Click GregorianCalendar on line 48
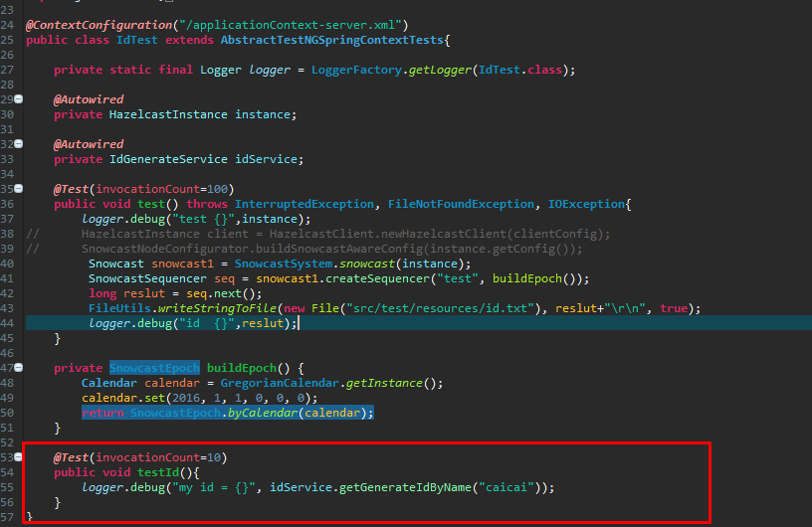 coord(280,383)
